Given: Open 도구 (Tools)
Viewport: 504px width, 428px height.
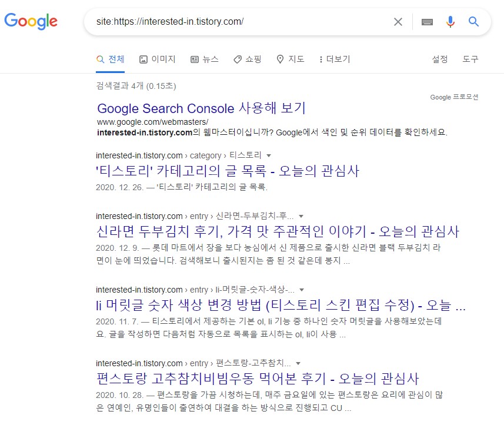Looking at the screenshot, I should pyautogui.click(x=470, y=59).
